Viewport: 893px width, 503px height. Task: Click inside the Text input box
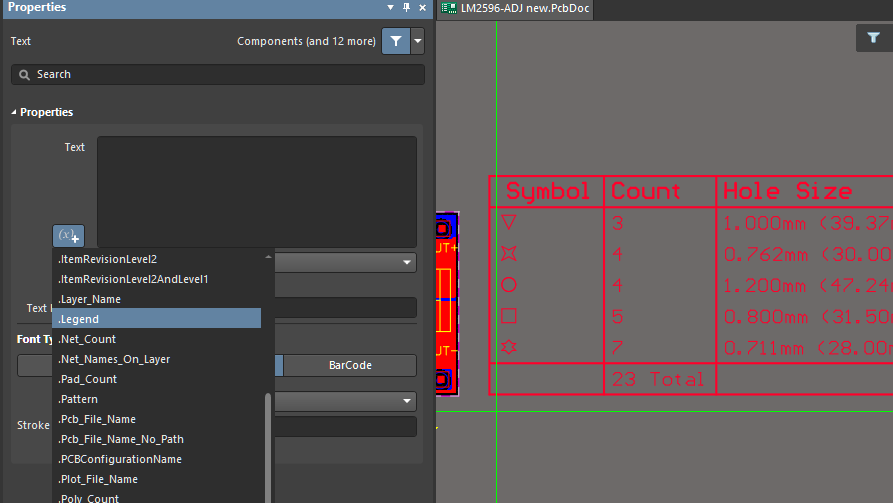click(x=256, y=190)
